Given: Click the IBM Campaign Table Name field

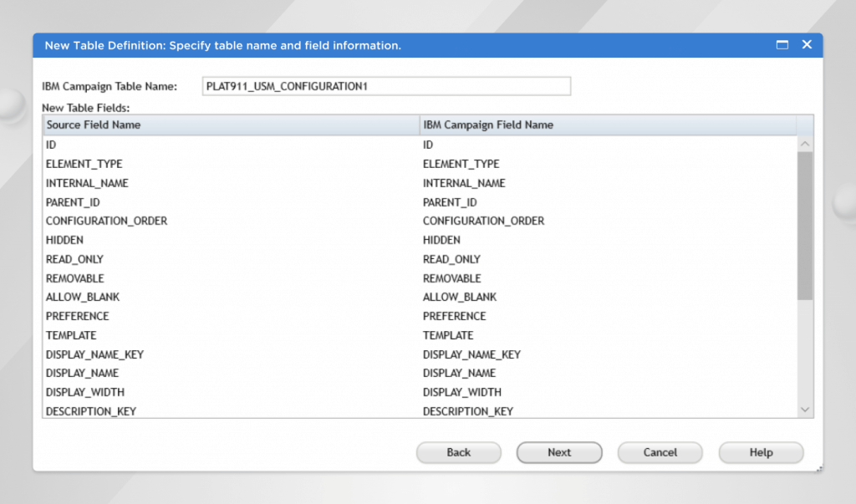Looking at the screenshot, I should (x=386, y=86).
